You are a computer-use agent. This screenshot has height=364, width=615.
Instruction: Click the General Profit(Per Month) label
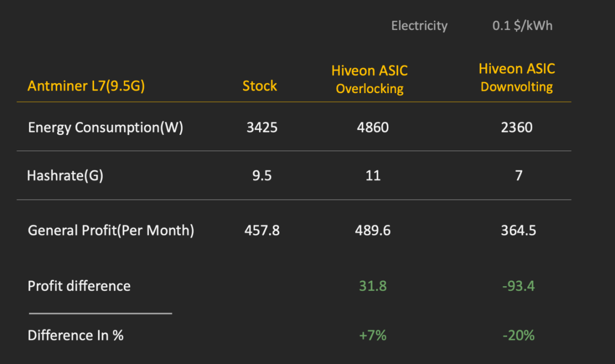point(111,231)
